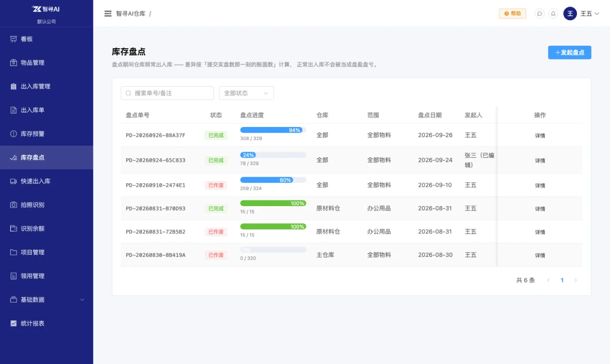
Task: Click the 统计报表 chart icon
Action: tap(14, 323)
